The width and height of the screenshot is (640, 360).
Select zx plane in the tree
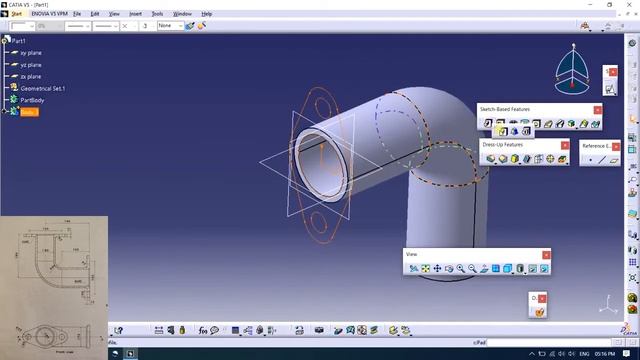click(31, 76)
